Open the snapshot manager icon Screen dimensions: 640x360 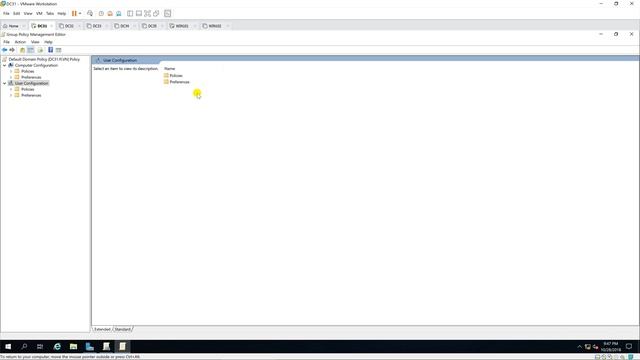click(118, 13)
